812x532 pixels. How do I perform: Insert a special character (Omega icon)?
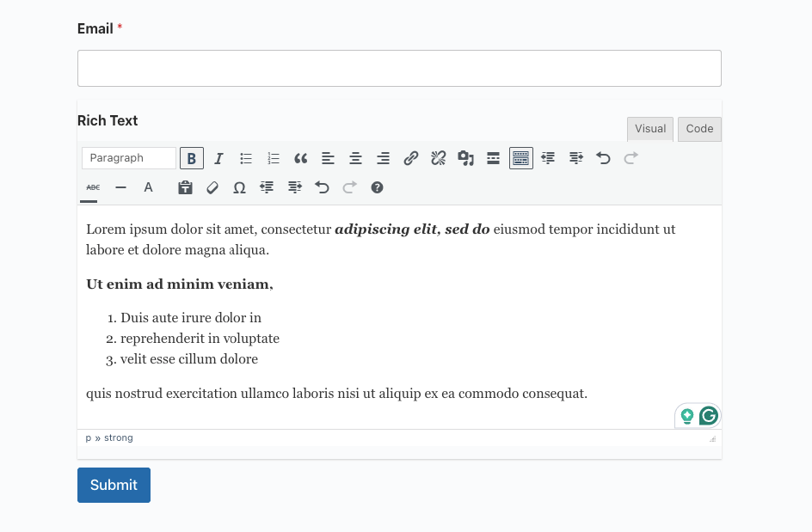(x=239, y=187)
